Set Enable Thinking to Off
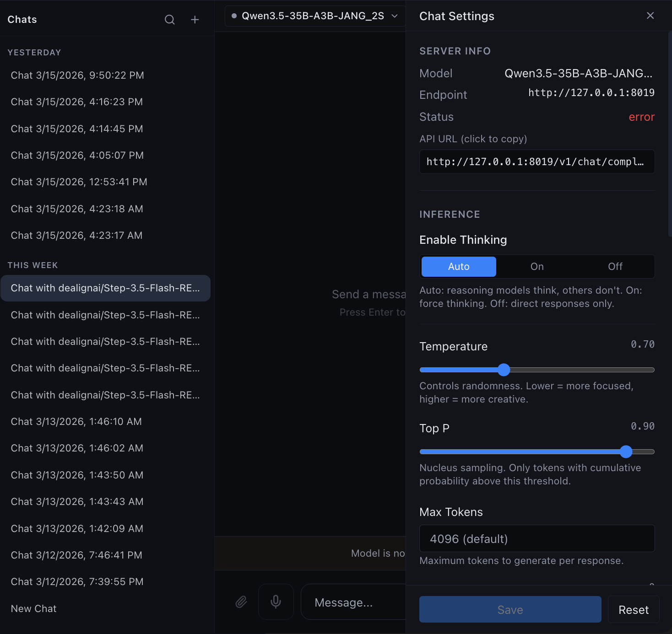The width and height of the screenshot is (672, 634). pos(615,267)
